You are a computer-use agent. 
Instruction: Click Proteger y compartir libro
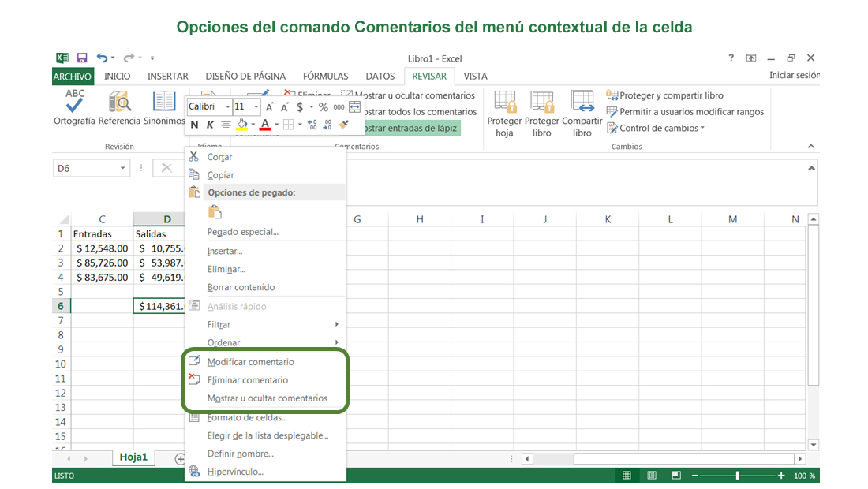665,95
